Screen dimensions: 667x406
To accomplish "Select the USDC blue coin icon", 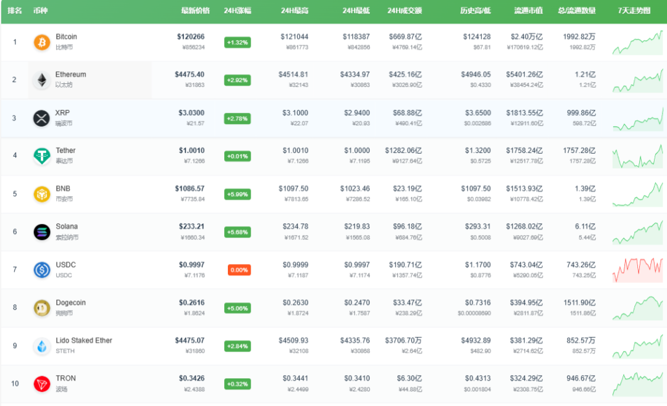I will (x=41, y=270).
